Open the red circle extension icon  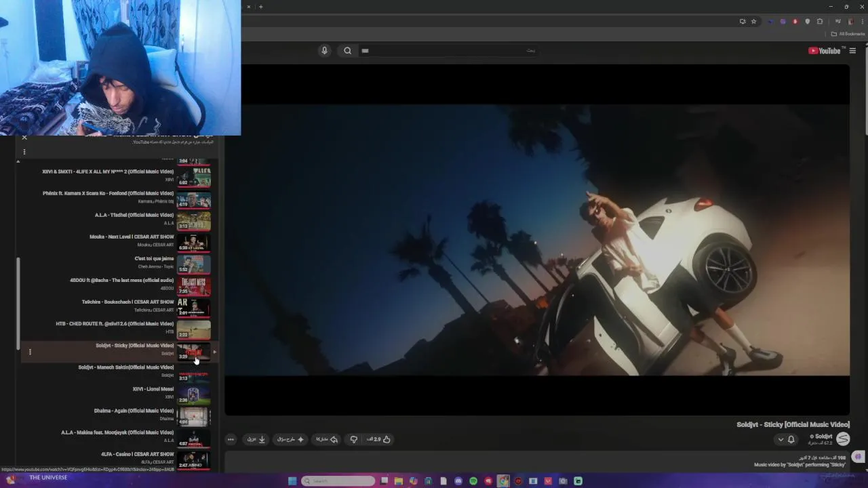coord(795,22)
